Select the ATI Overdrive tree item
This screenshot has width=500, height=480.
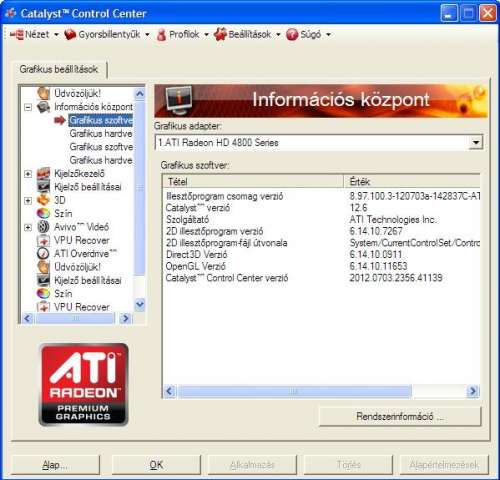tap(85, 254)
